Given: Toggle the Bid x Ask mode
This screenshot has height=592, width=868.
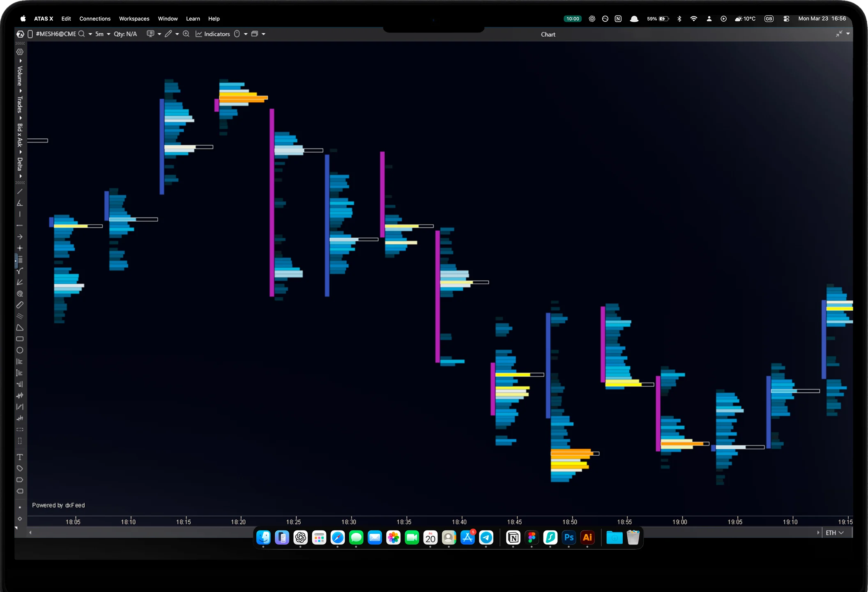Looking at the screenshot, I should pos(20,135).
